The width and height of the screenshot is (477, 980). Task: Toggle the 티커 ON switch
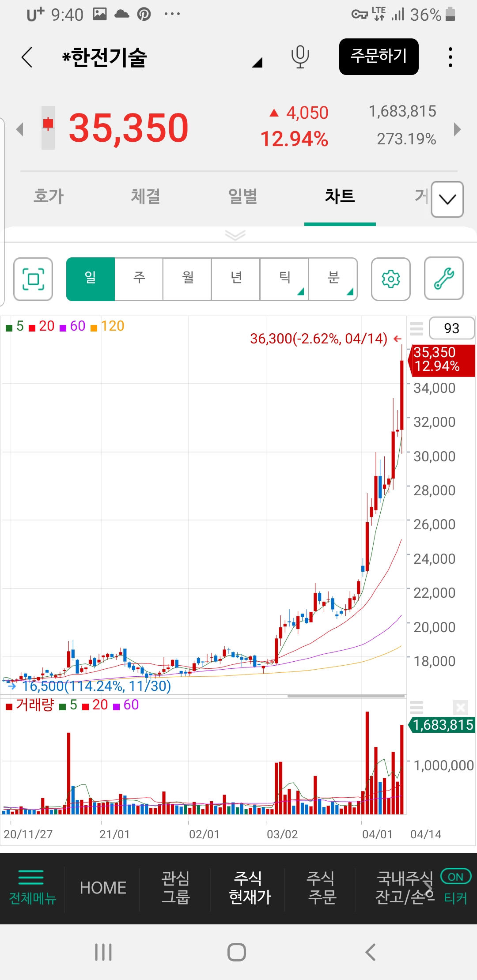tap(456, 877)
